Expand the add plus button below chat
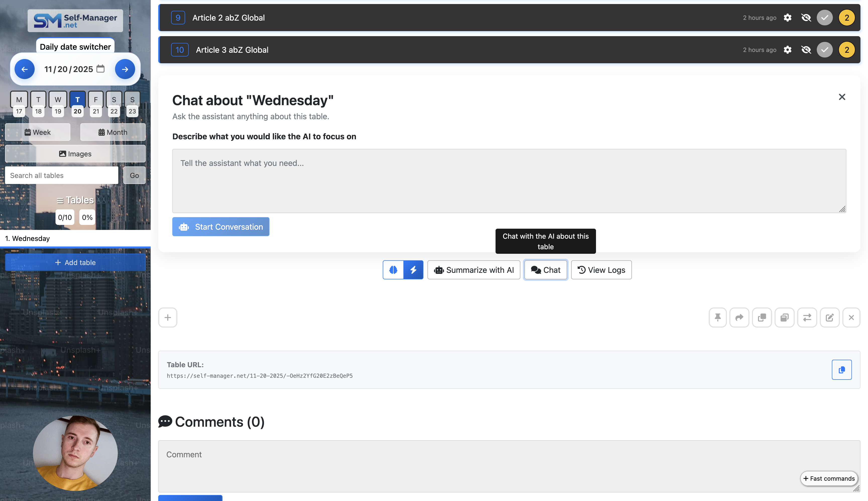868x501 pixels. [168, 317]
